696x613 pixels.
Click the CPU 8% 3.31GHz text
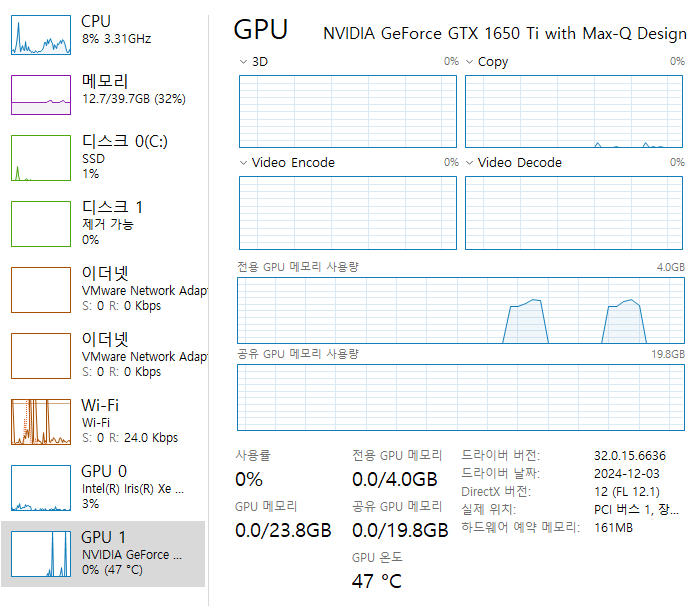[x=116, y=39]
